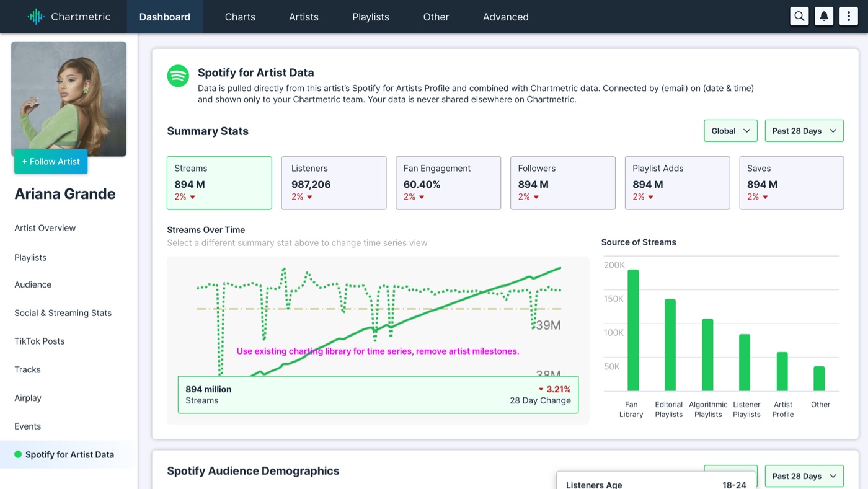Click the Follow Artist button
This screenshot has width=868, height=489.
tap(51, 161)
